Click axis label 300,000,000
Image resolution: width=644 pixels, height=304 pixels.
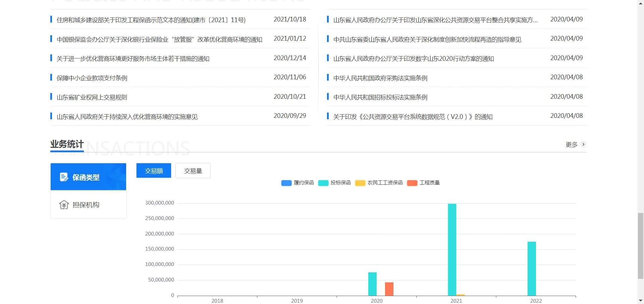(x=160, y=203)
